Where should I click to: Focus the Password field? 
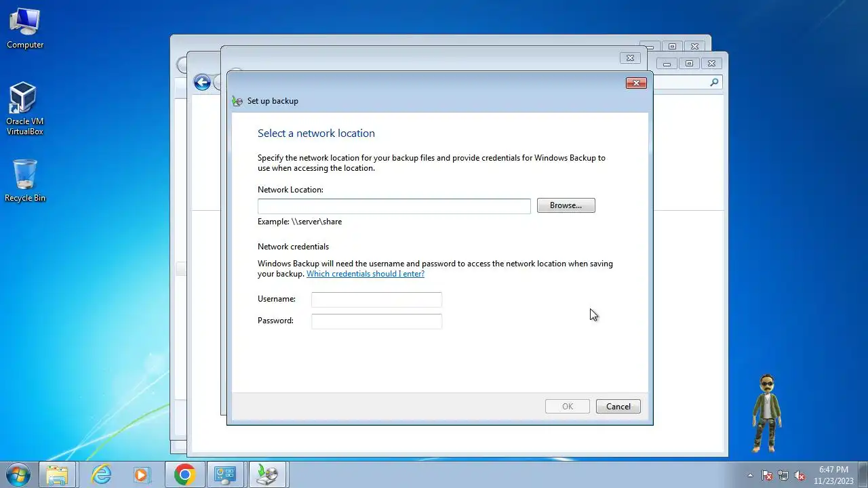click(x=376, y=321)
